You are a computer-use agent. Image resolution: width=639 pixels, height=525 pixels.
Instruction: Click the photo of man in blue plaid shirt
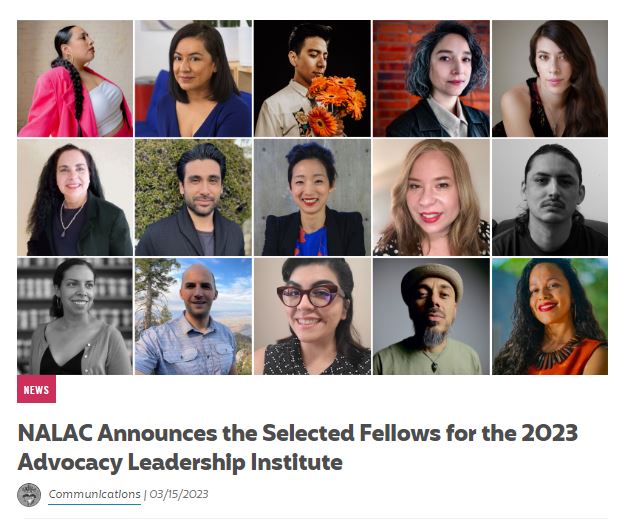193,316
